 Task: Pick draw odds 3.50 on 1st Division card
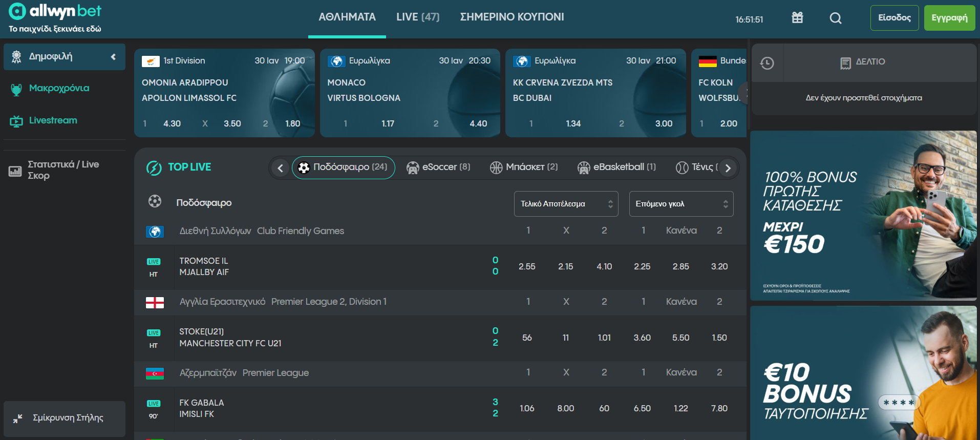(232, 123)
